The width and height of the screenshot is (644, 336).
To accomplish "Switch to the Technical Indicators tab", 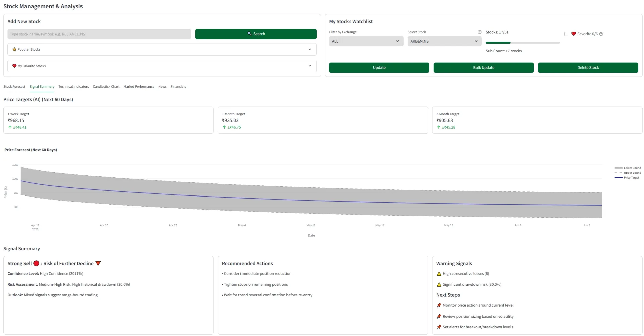I will point(73,87).
